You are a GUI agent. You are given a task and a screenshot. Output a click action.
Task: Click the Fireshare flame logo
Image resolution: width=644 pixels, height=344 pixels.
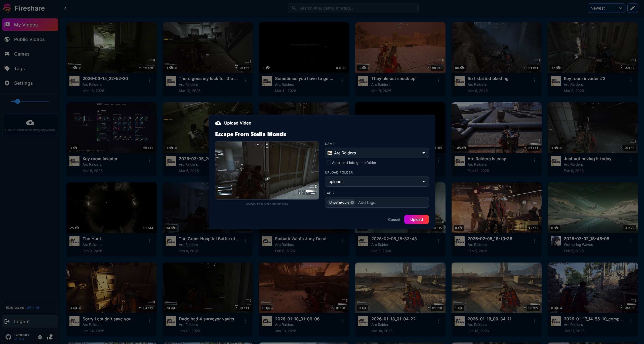tap(7, 8)
